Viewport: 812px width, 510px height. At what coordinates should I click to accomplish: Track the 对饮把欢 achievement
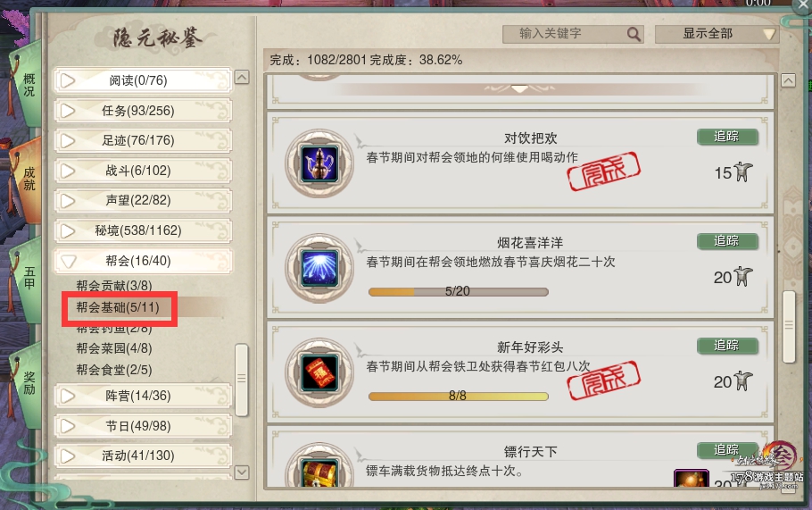(x=727, y=137)
